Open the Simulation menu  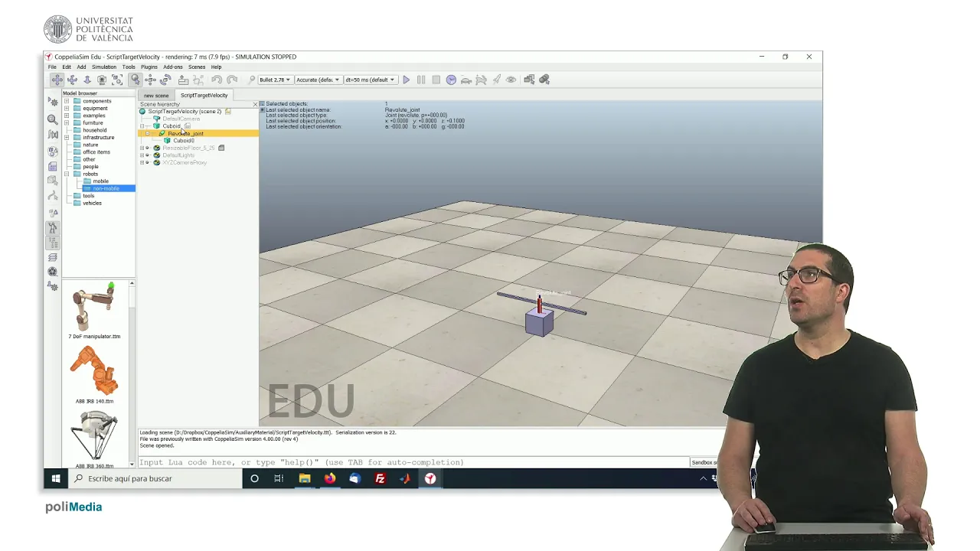coord(104,67)
